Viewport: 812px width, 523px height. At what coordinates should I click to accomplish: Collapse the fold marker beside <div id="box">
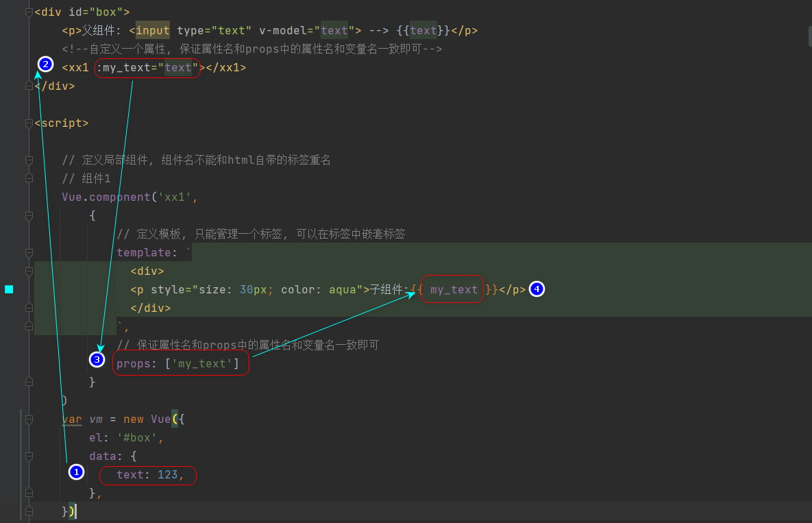(29, 12)
